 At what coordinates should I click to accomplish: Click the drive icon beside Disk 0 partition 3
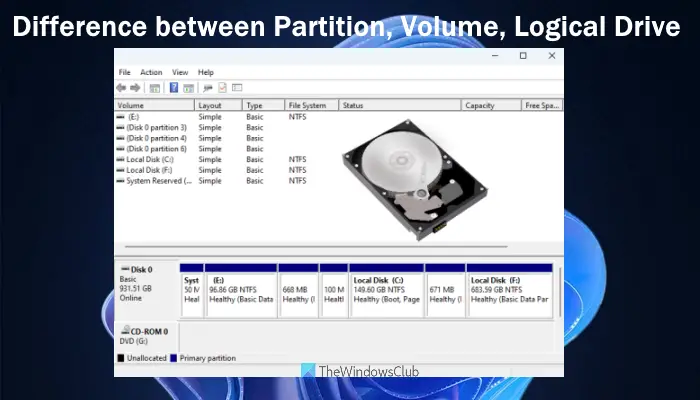(120, 128)
